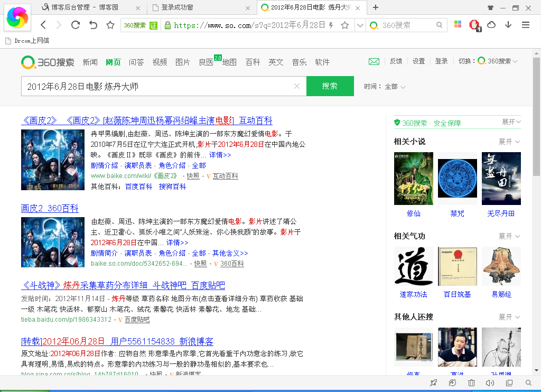Toggle sound with speaker icon in status bar
Image resolution: width=541 pixels, height=392 pixels.
tap(490, 382)
